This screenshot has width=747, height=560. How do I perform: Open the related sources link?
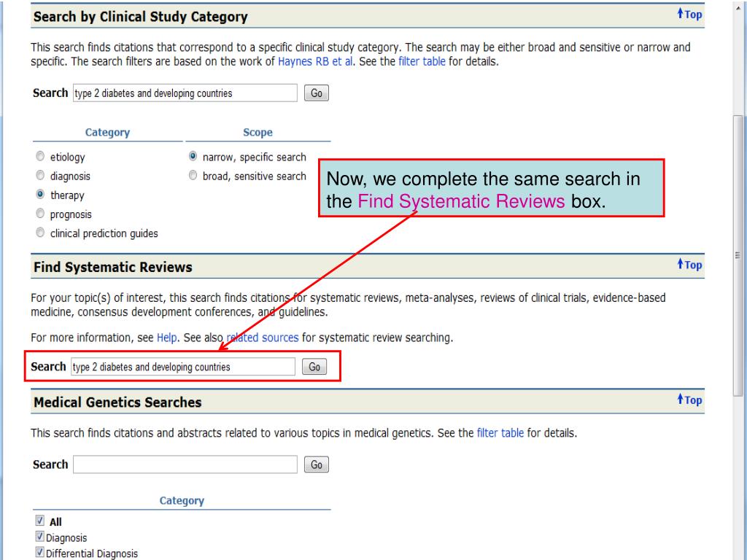coord(262,338)
